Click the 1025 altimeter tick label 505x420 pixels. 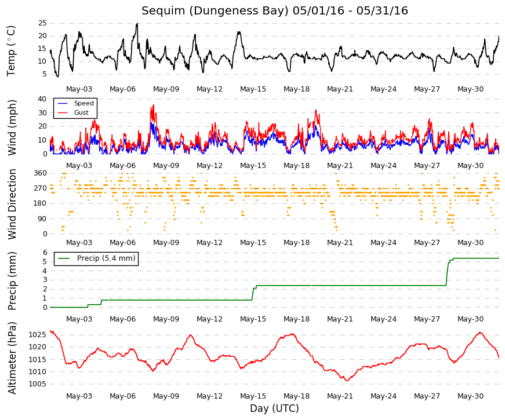pos(38,335)
